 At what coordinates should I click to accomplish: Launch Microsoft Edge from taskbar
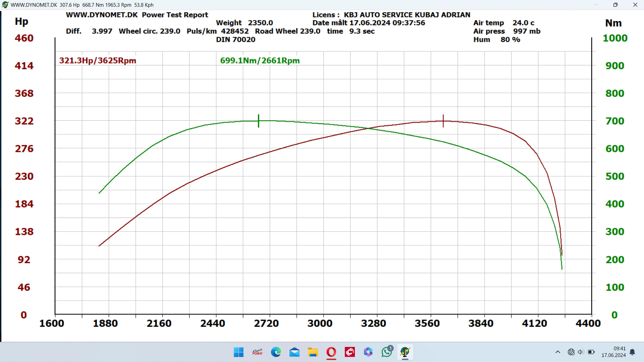tap(276, 352)
